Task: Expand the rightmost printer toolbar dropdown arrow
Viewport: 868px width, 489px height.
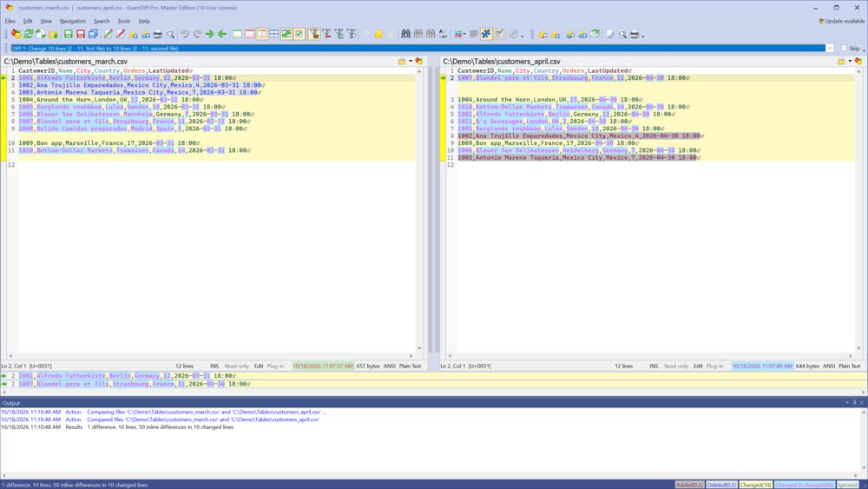Action: click(x=642, y=35)
